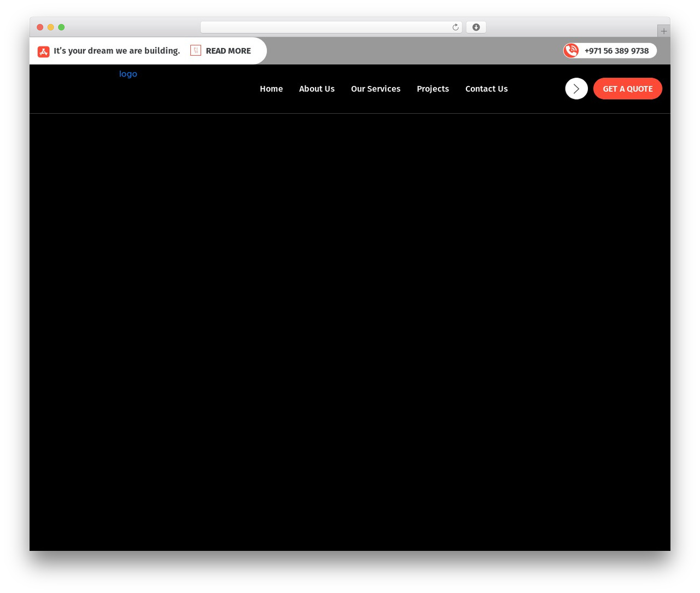This screenshot has height=593, width=700.
Task: Click the white circular arrow button
Action: 576,89
